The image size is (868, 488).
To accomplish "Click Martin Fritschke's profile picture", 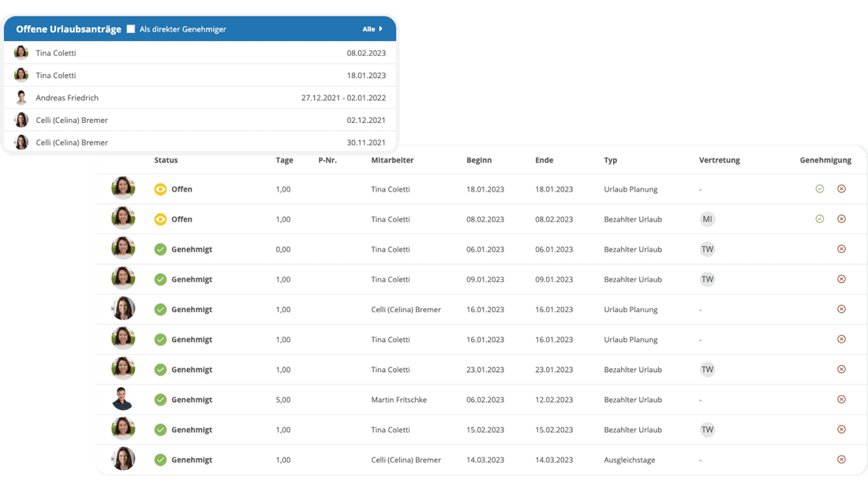I will (123, 399).
